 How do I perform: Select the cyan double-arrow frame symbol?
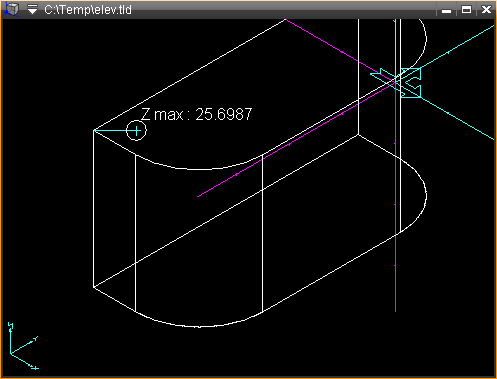coord(397,83)
